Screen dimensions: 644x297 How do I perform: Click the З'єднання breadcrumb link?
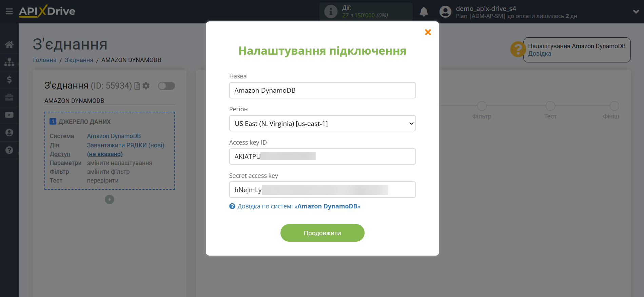[79, 60]
